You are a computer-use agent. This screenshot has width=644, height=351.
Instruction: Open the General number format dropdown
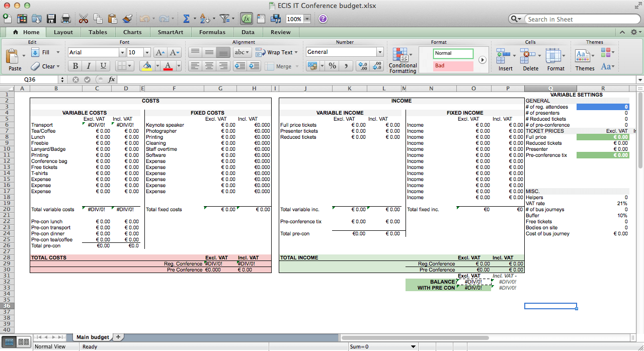(379, 52)
